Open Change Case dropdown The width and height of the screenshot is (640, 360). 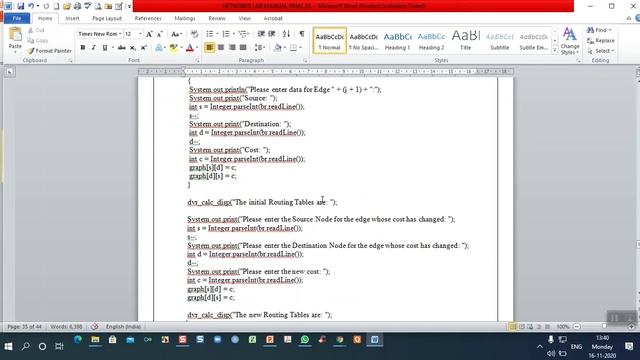click(176, 34)
